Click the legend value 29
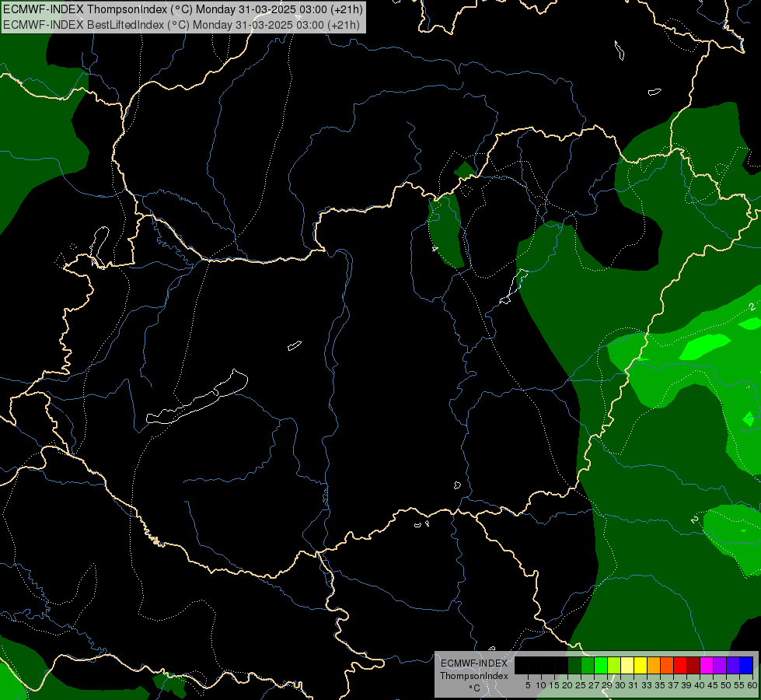This screenshot has width=761, height=700. coord(607,685)
